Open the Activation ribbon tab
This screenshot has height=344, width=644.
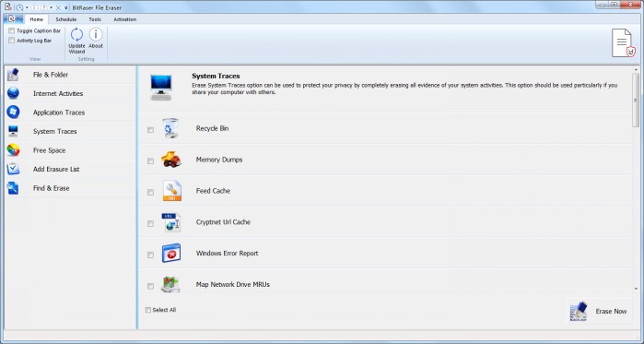tap(125, 19)
